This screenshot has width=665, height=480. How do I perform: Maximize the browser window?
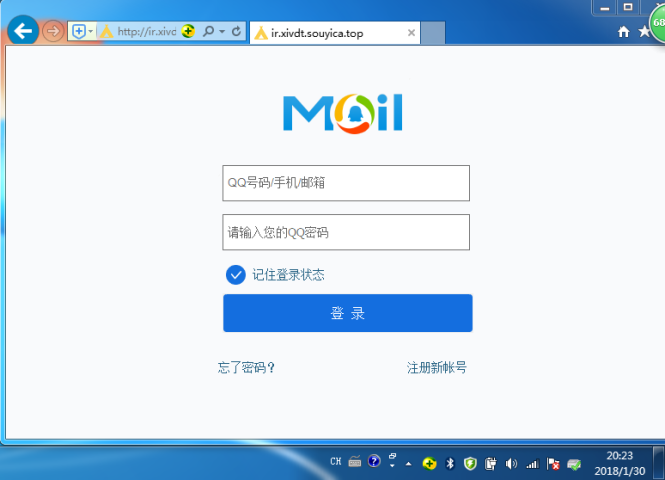[628, 8]
